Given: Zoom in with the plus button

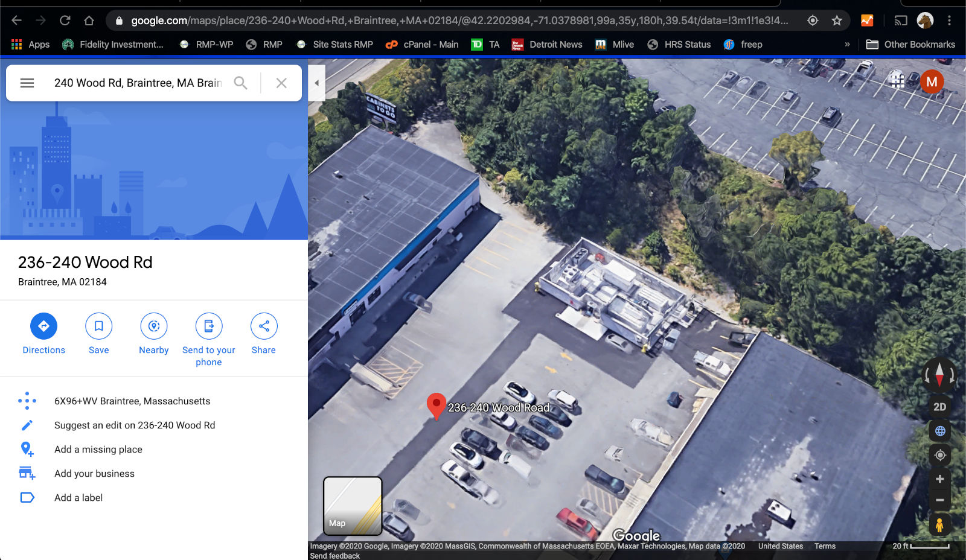Looking at the screenshot, I should click(x=939, y=479).
